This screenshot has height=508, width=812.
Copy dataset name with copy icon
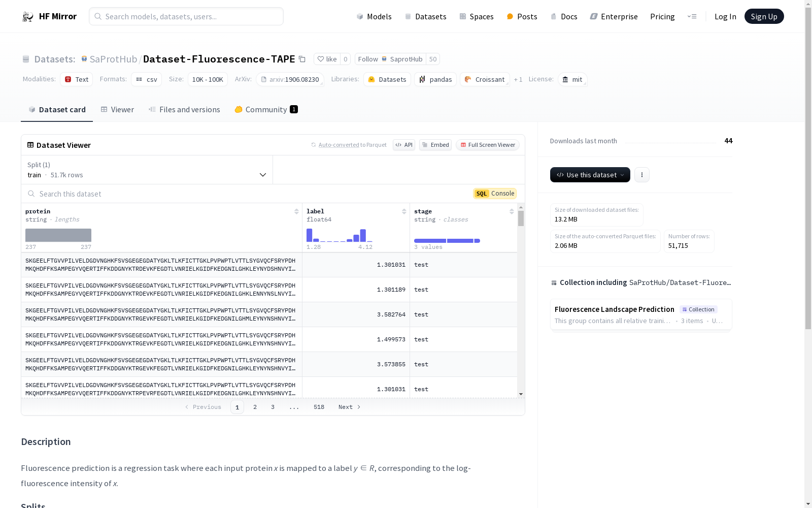click(302, 59)
